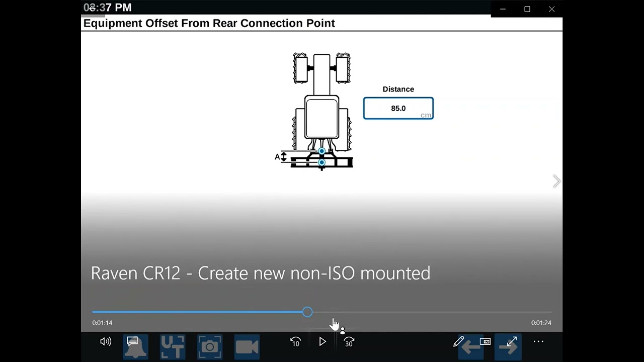Open more options ellipsis menu
This screenshot has height=362, width=644.
[538, 342]
